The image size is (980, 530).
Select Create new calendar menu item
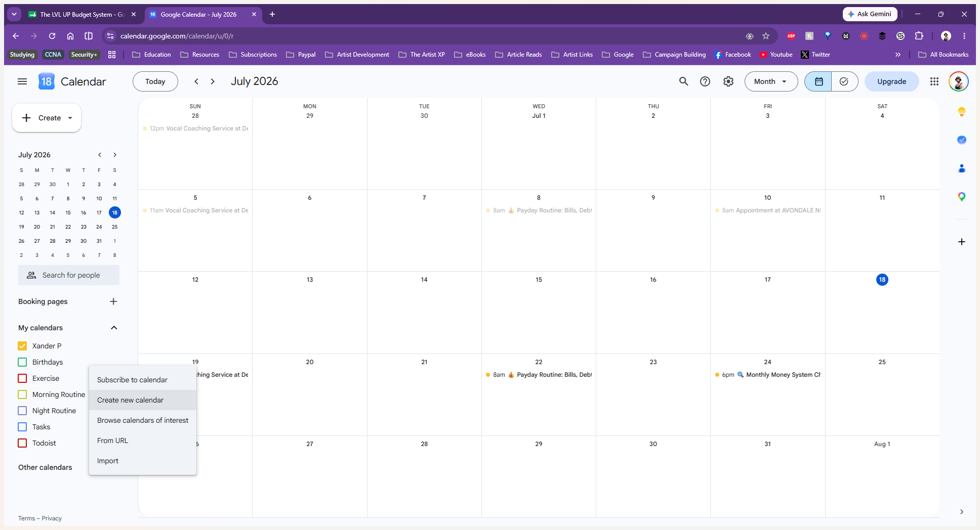[x=143, y=400]
